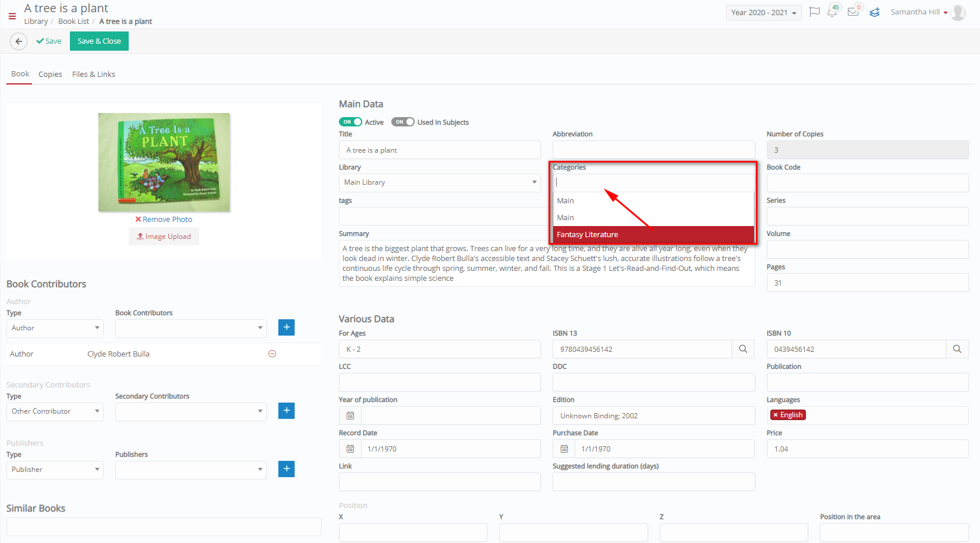Click the Summary text area

coord(547,263)
